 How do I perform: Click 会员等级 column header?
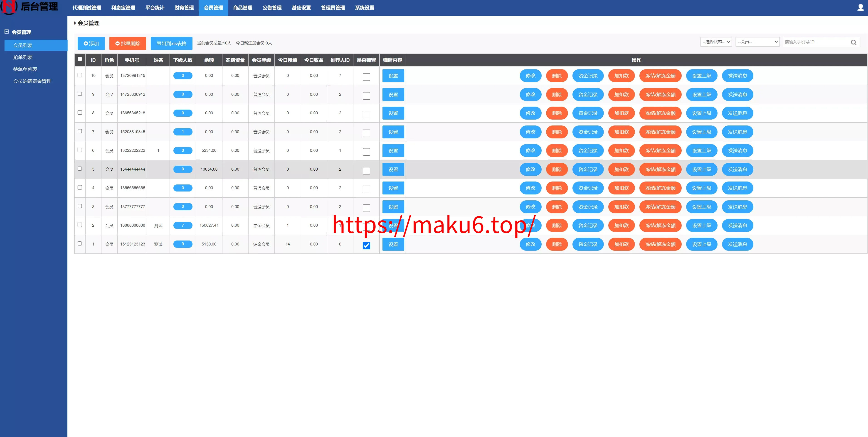tap(261, 60)
